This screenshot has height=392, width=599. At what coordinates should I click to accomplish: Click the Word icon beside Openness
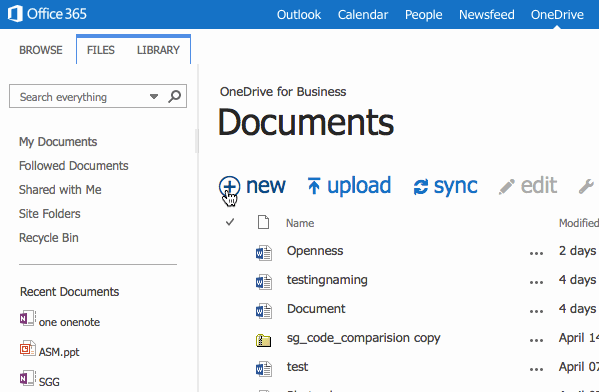click(264, 253)
